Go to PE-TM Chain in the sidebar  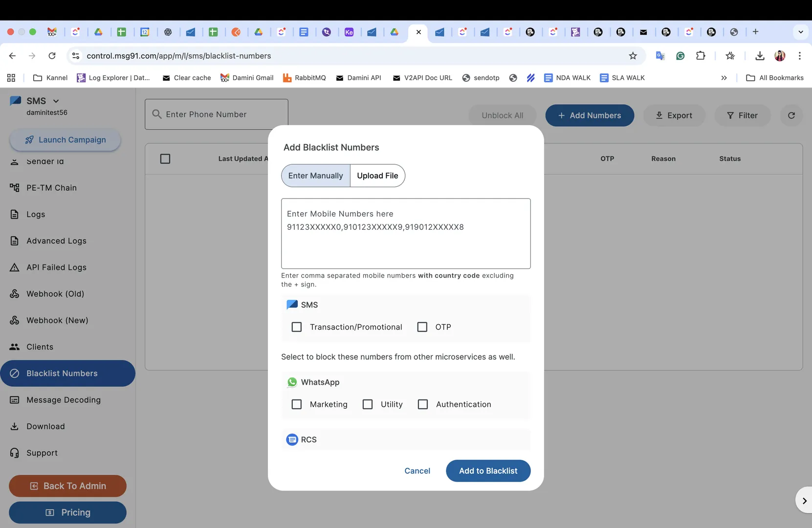pos(67,188)
